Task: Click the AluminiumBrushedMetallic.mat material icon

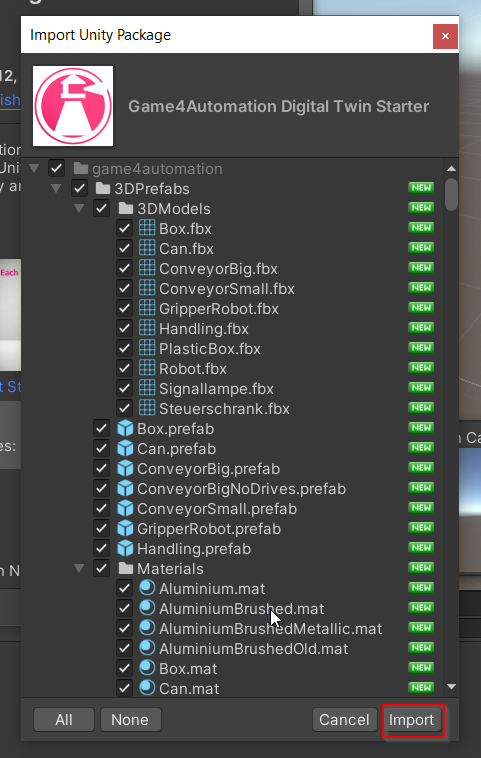Action: pyautogui.click(x=147, y=628)
